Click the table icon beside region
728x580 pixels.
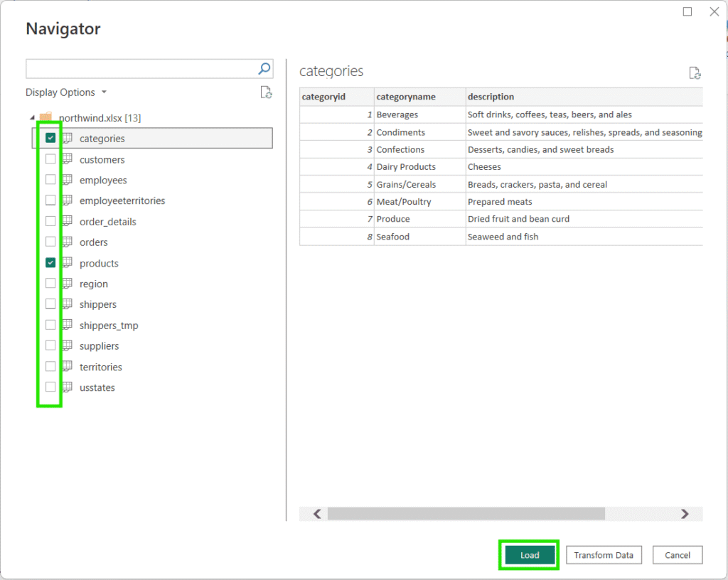pyautogui.click(x=67, y=284)
